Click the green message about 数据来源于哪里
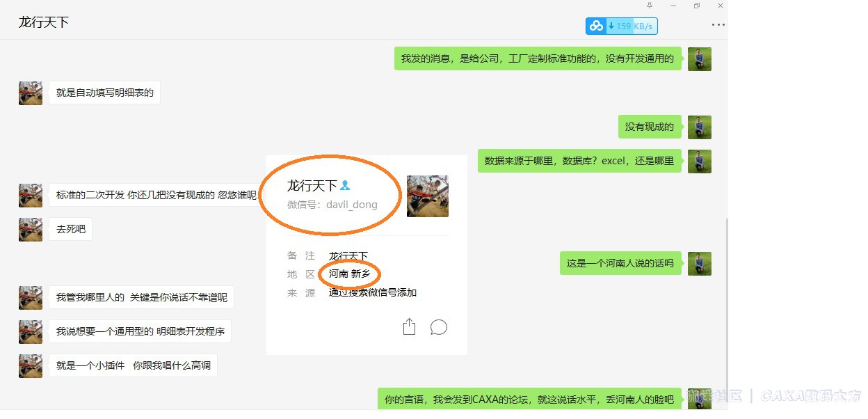 pyautogui.click(x=579, y=161)
